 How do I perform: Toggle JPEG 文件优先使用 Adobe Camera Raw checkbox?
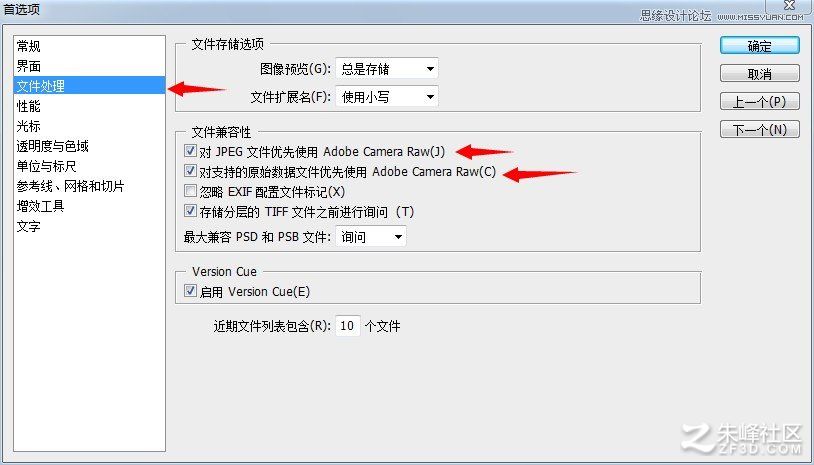(x=191, y=151)
